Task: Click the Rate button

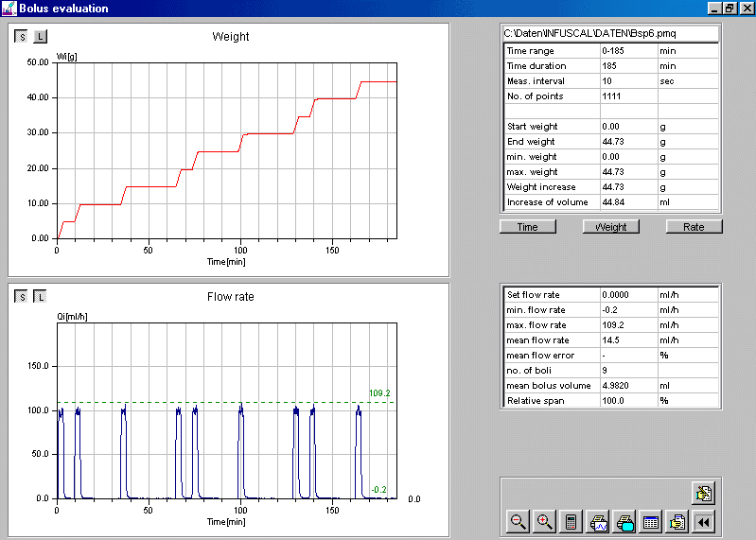Action: click(694, 227)
